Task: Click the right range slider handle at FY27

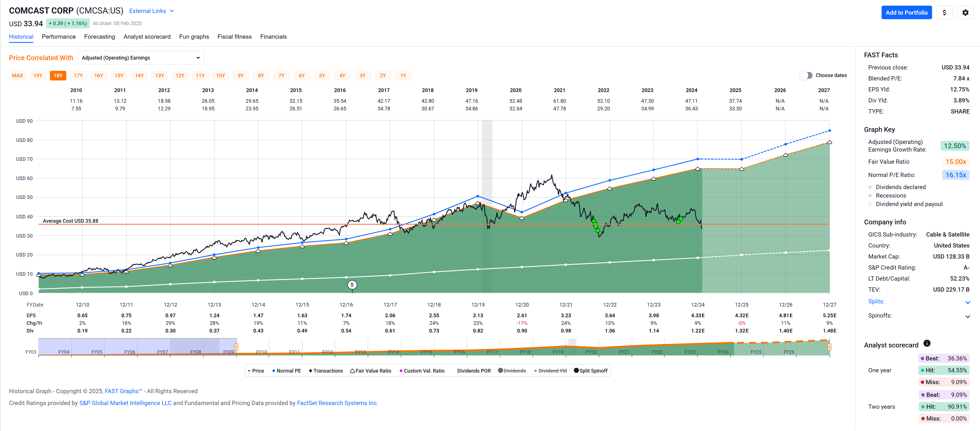Action: pyautogui.click(x=829, y=347)
